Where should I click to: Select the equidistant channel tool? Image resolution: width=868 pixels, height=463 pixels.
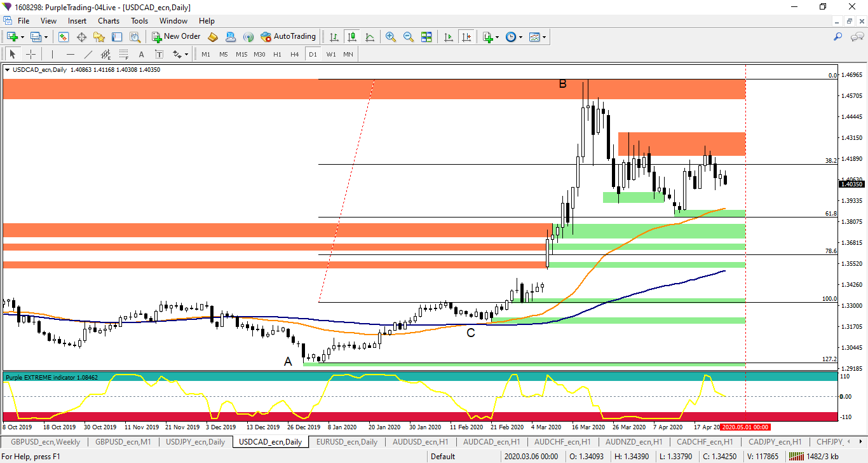(x=105, y=54)
